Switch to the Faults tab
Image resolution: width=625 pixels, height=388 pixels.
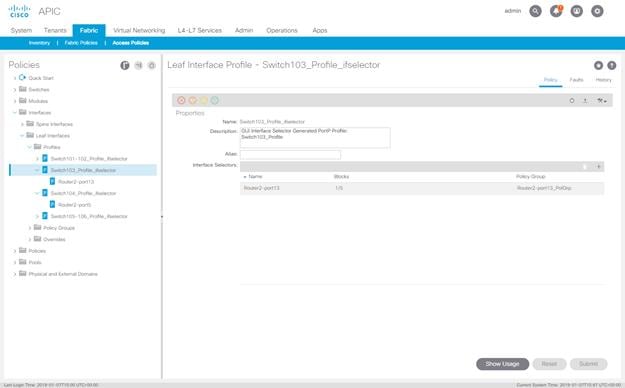576,80
